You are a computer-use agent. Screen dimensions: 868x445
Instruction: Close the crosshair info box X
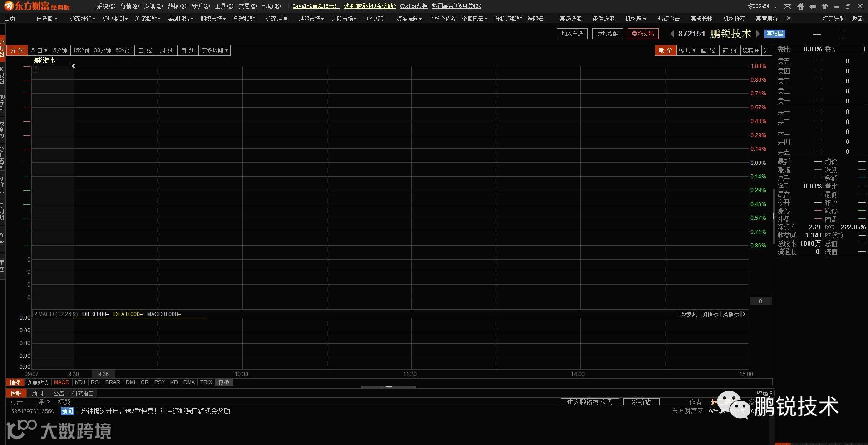pos(35,69)
